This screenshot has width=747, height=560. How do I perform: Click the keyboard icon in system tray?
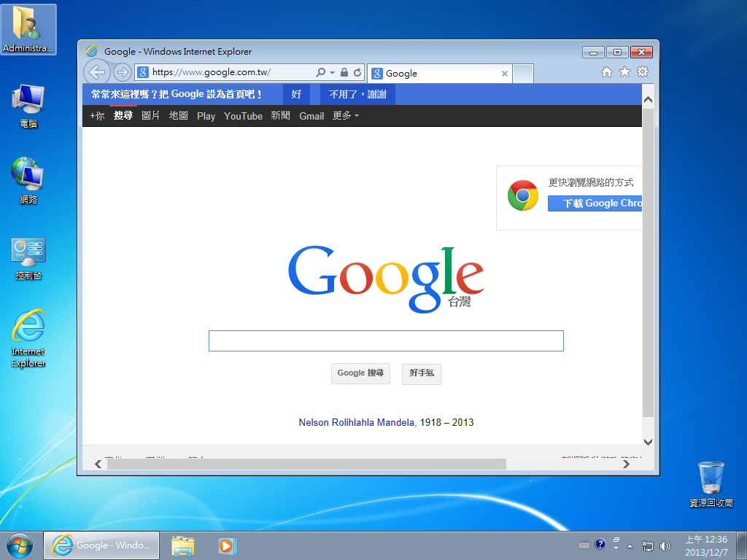[584, 545]
